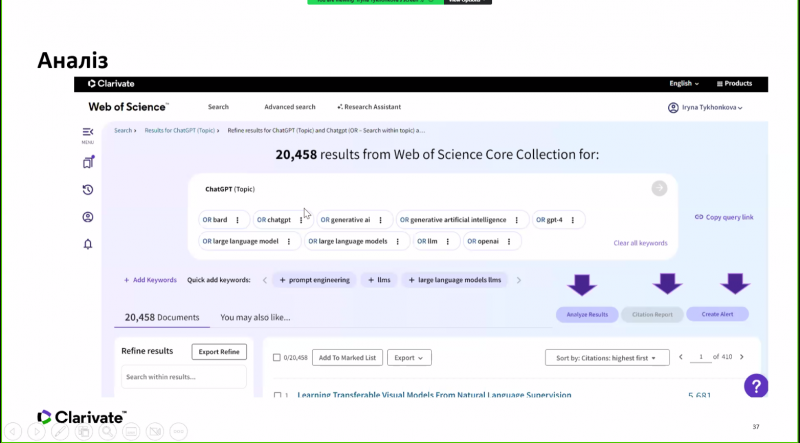Add 'llms' quick keyword

point(379,280)
